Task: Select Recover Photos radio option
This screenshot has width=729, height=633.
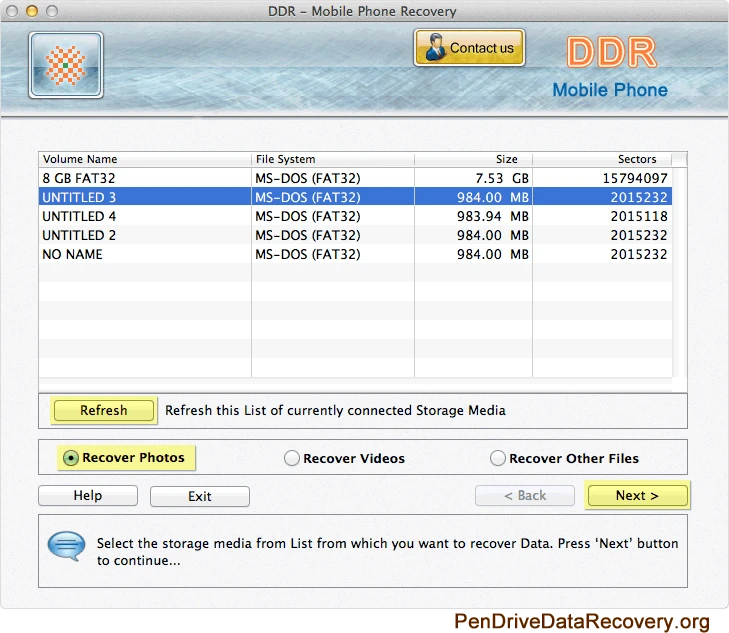Action: [71, 458]
